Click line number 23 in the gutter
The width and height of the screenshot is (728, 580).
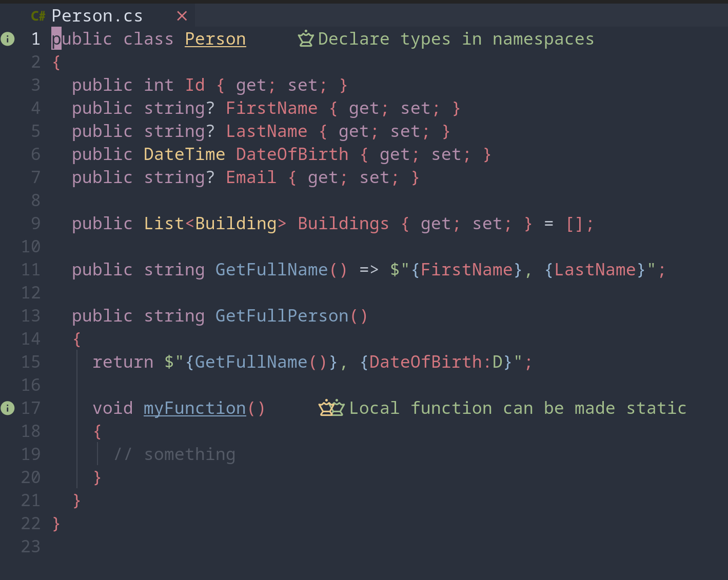tap(31, 547)
